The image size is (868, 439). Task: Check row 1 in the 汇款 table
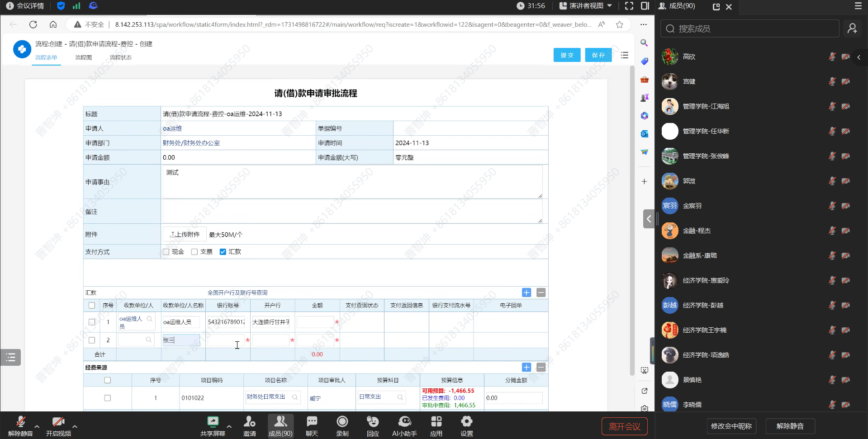[x=92, y=322]
